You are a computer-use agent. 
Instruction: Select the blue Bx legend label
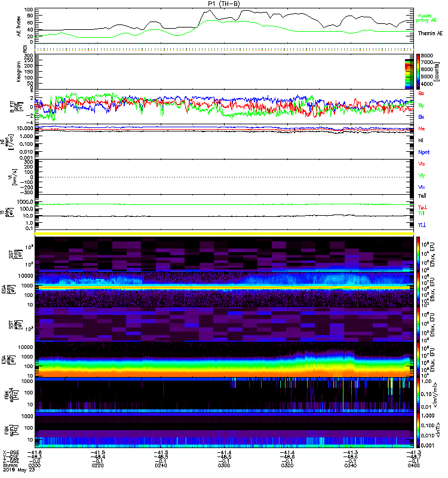click(x=421, y=117)
